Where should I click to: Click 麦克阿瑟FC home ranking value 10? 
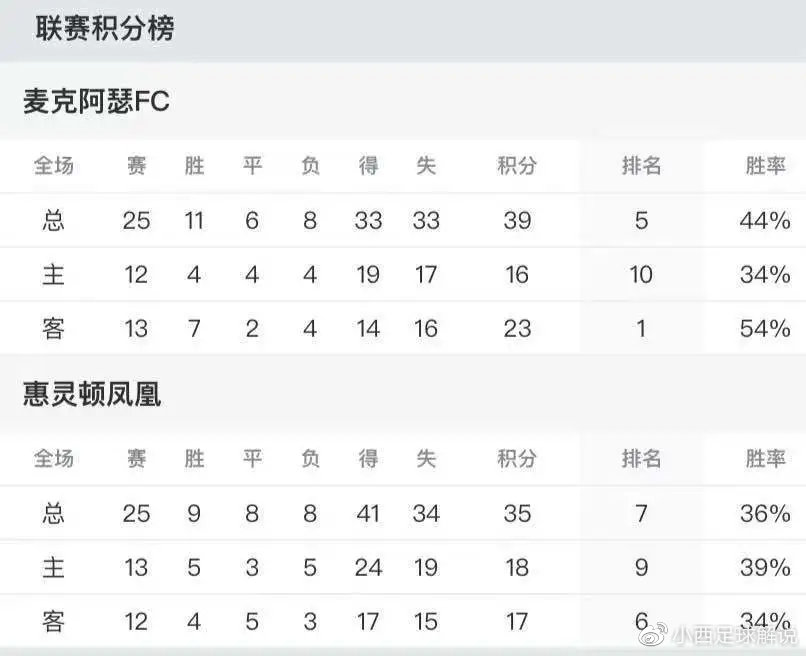click(641, 274)
